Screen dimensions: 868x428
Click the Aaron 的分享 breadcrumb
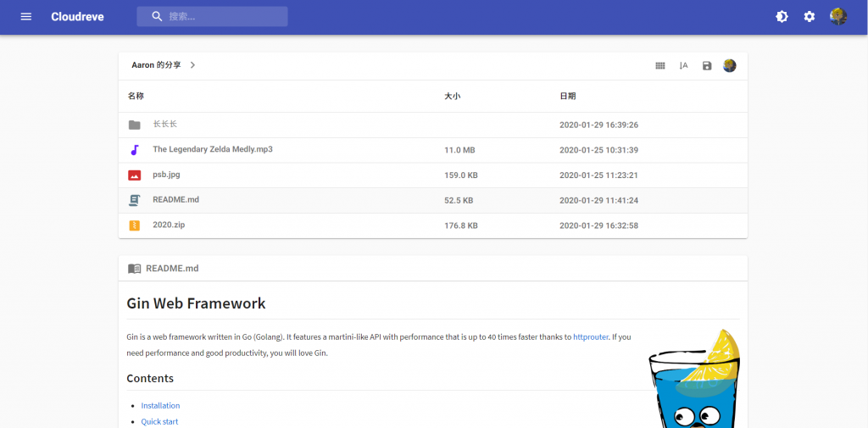click(156, 65)
